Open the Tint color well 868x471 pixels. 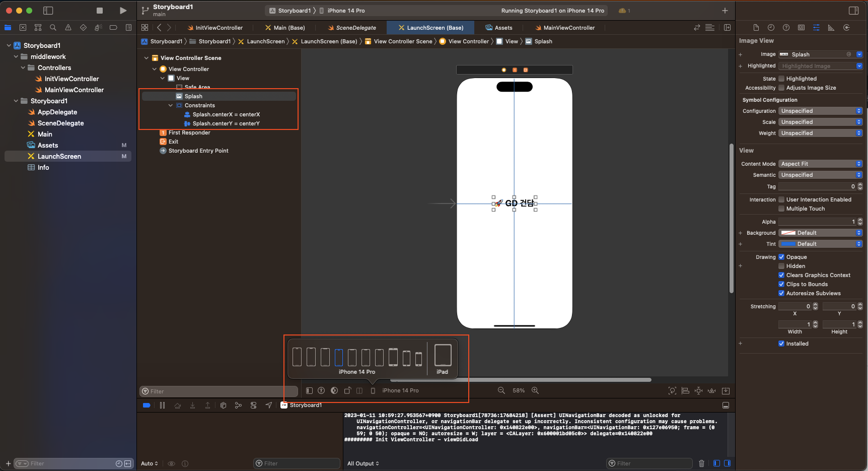click(788, 244)
